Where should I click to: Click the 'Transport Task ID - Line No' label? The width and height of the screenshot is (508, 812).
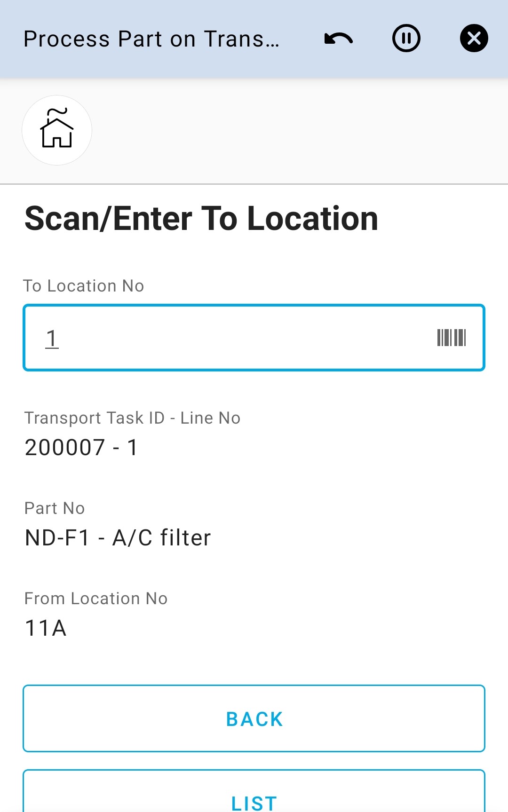click(x=132, y=418)
